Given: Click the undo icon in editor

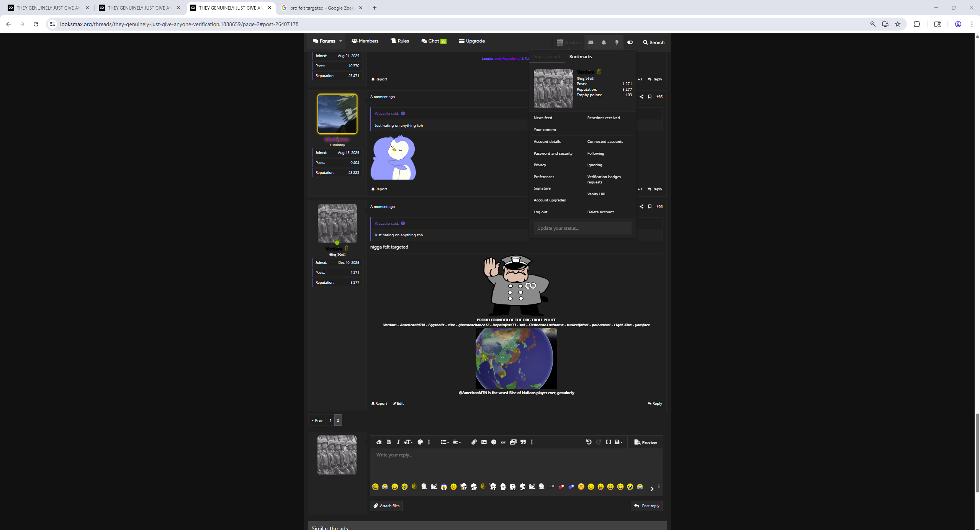Looking at the screenshot, I should (589, 442).
